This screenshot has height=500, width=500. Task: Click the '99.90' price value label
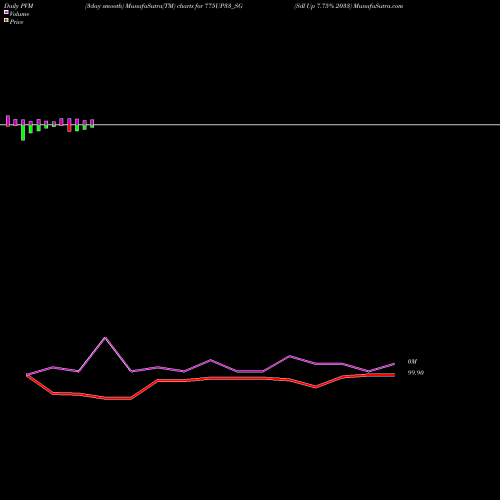coord(416,373)
